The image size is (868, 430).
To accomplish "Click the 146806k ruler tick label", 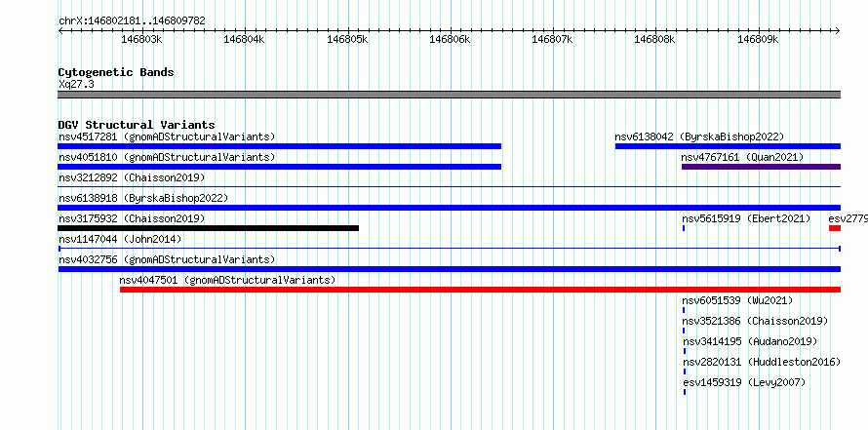I will pyautogui.click(x=450, y=39).
